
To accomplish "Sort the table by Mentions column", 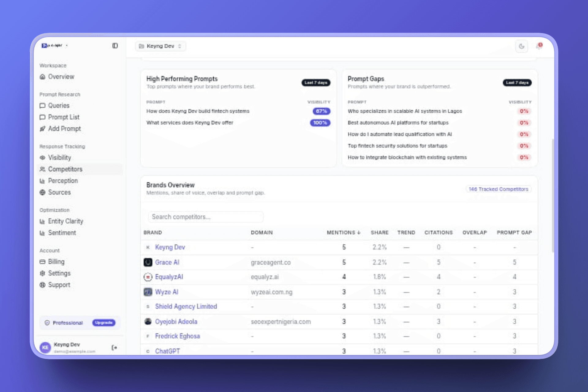I will point(343,233).
